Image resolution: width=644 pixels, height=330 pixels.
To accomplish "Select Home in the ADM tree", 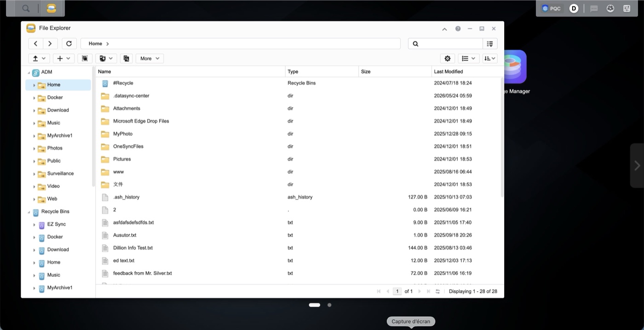I will tap(58, 85).
